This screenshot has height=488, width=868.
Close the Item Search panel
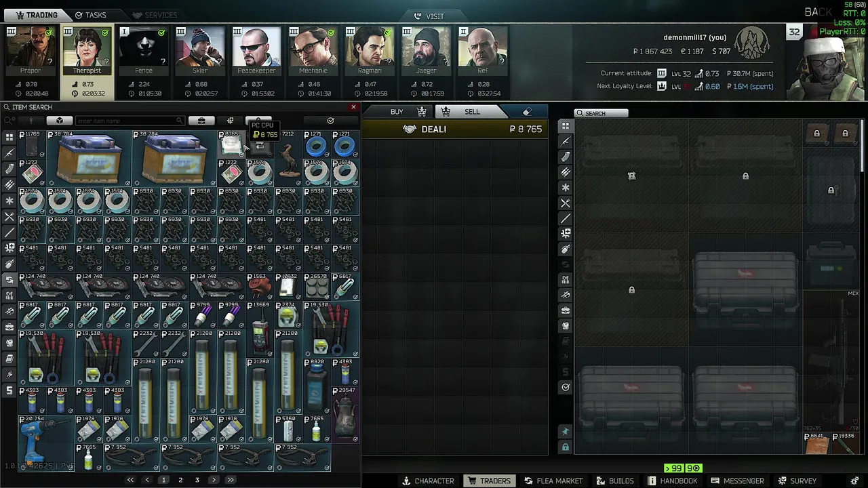[353, 107]
